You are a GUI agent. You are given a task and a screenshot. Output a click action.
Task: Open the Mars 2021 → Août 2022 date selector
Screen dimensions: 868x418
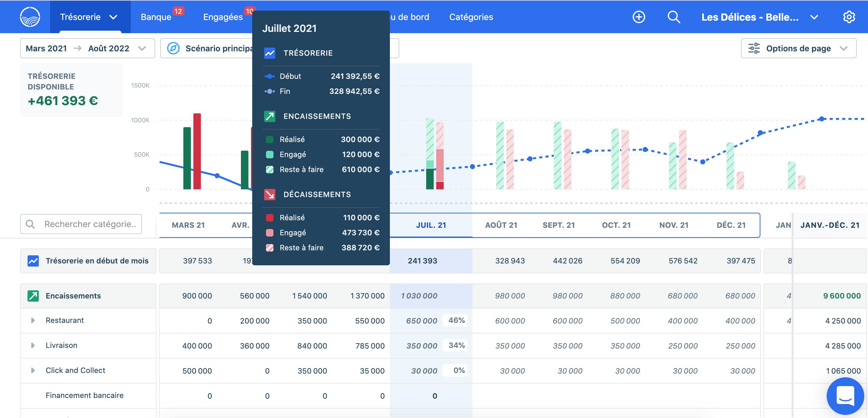87,48
